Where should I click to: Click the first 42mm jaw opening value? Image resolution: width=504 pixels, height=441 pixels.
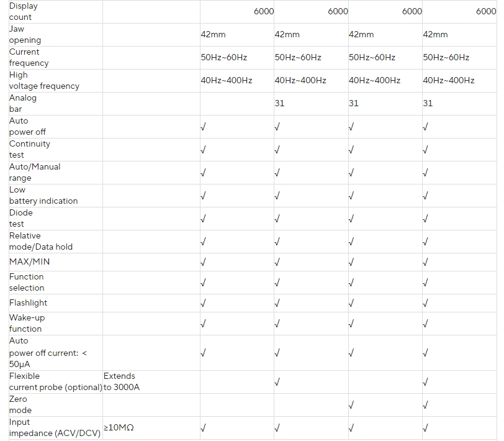point(213,34)
